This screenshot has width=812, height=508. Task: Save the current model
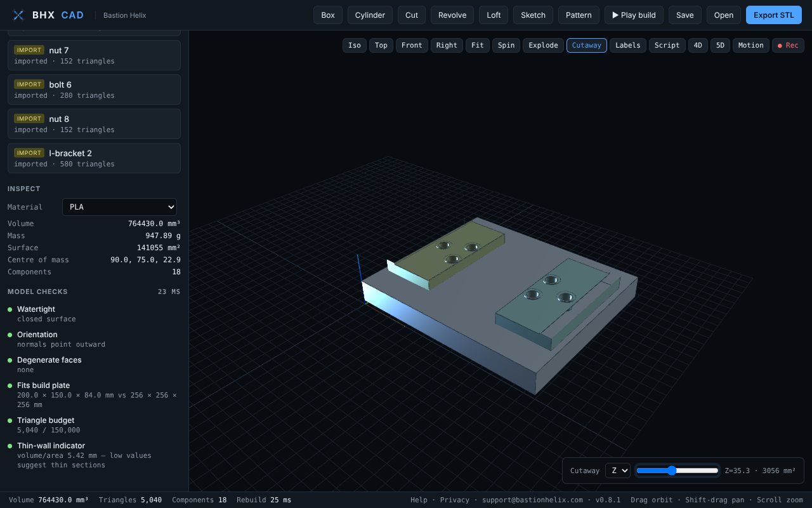point(685,15)
